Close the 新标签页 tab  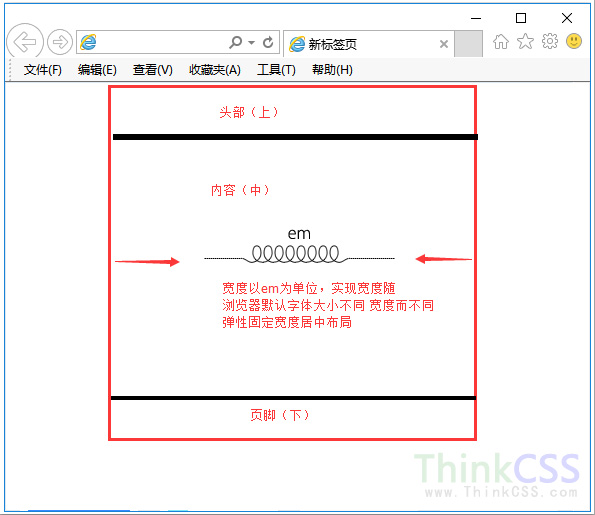click(x=444, y=44)
